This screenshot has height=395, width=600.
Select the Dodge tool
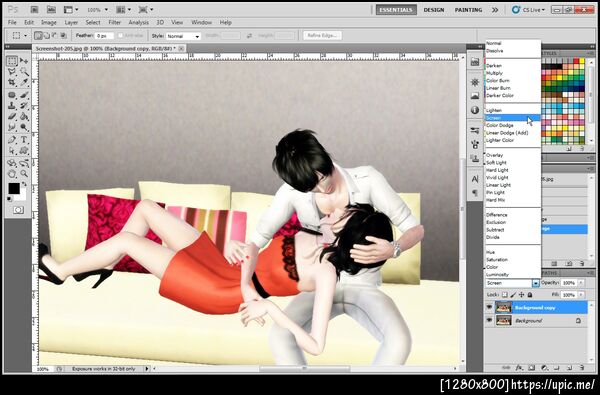(x=24, y=127)
